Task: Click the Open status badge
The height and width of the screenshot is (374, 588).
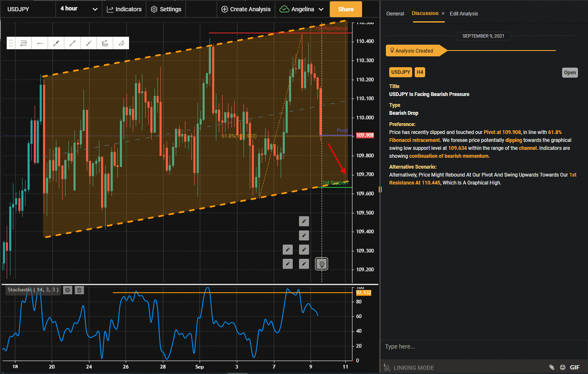Action: point(570,73)
